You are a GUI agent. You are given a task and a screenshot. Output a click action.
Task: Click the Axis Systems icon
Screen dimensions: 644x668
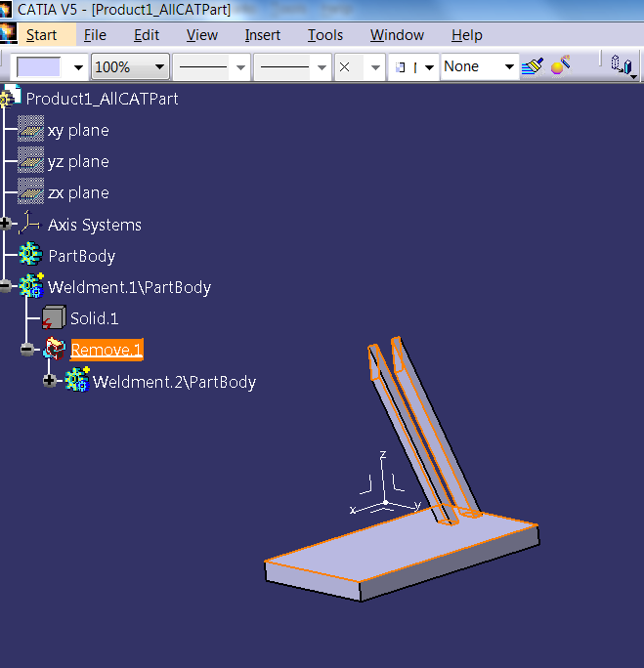30,223
